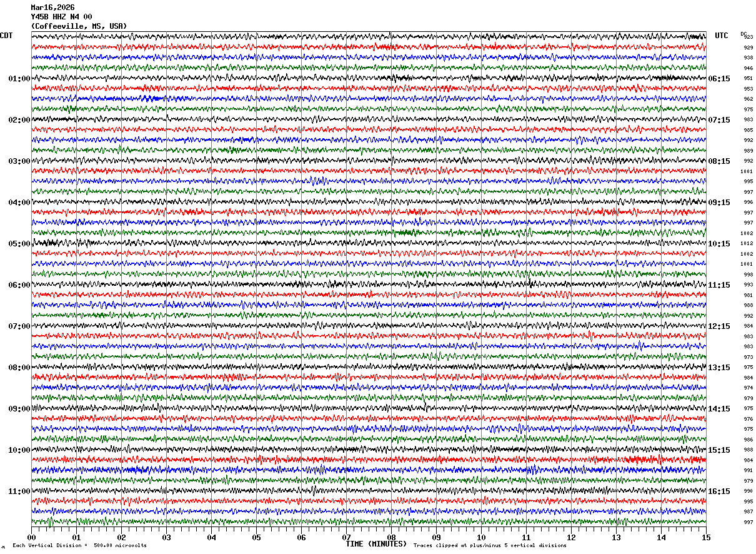Select the station code Y45B HHZ N4 00
The width and height of the screenshot is (756, 554).
[61, 17]
